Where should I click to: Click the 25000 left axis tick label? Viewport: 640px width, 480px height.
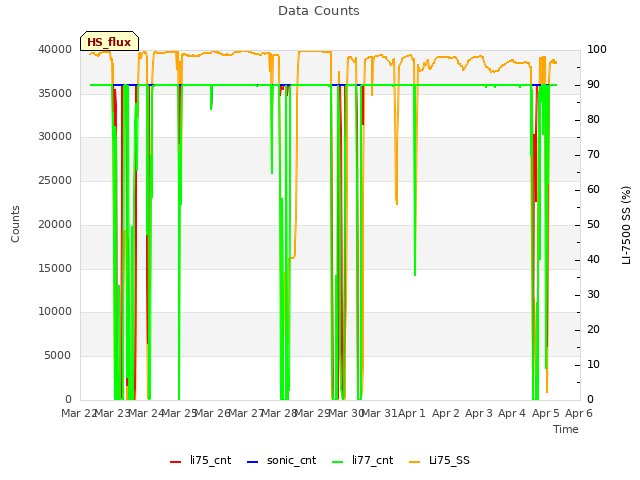(55, 181)
